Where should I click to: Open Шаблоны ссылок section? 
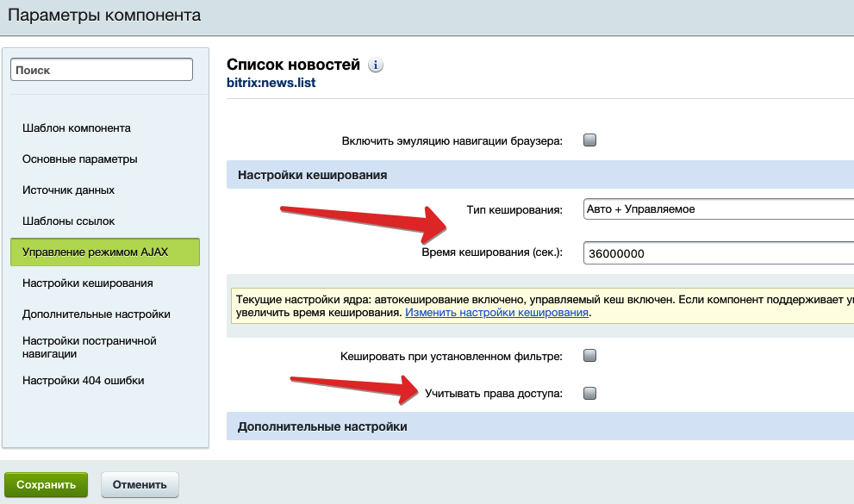69,221
